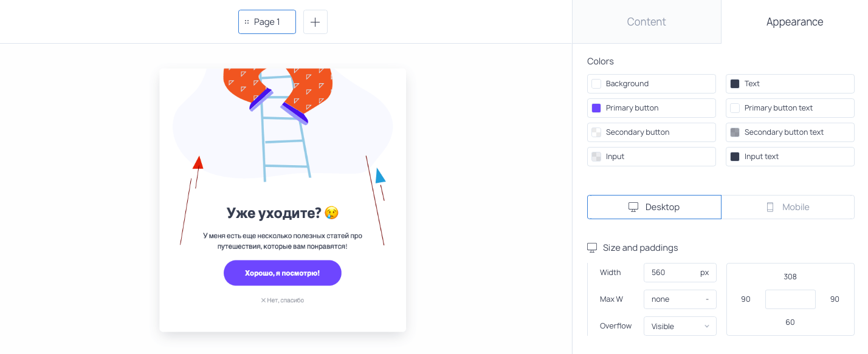Click the Хорошо, я посмотрю! button
The width and height of the screenshot is (868, 354).
click(283, 273)
